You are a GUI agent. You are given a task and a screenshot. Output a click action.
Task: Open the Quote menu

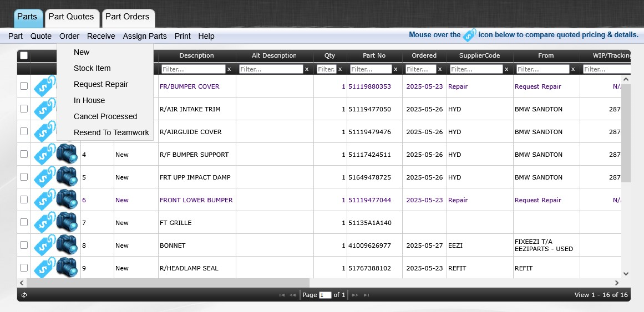(x=41, y=36)
